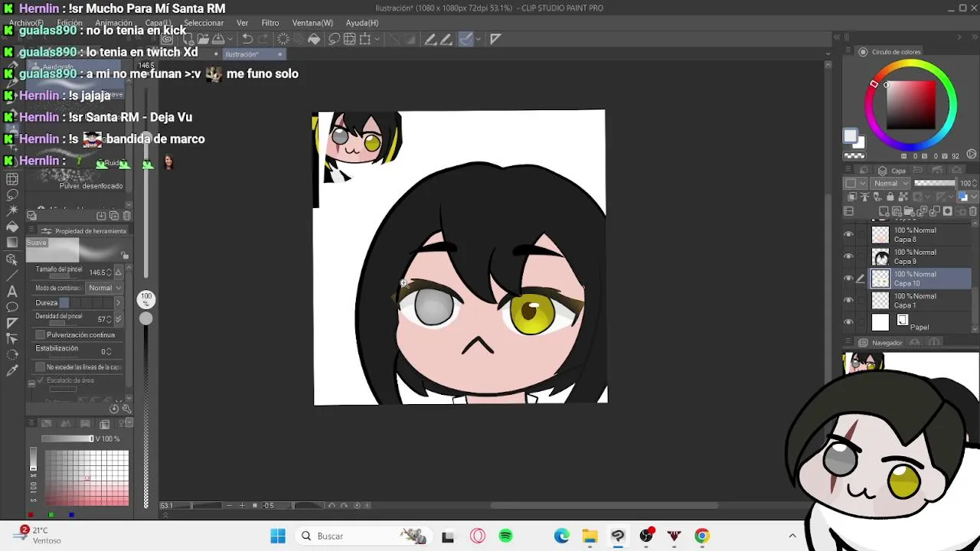
Task: Select the eyedropper tool
Action: pos(12,371)
